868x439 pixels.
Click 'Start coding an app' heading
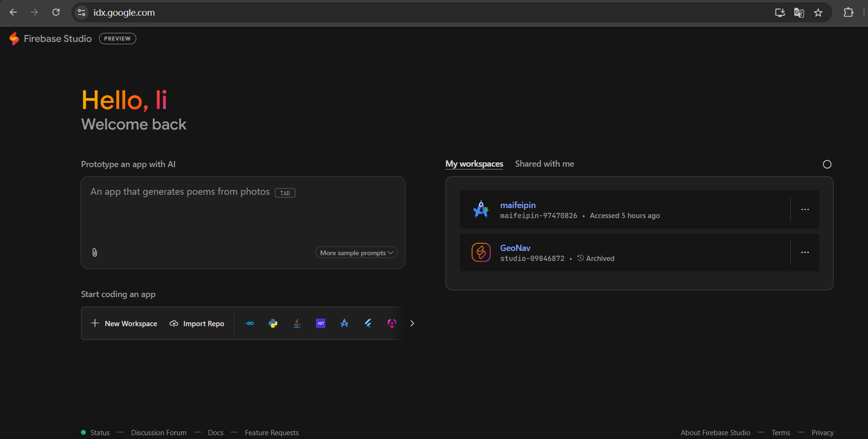118,294
